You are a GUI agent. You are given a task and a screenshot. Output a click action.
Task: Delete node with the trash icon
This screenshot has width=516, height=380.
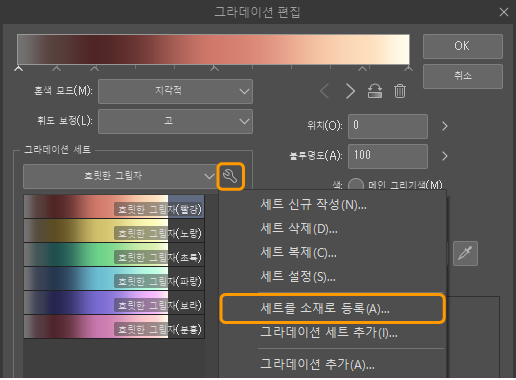tap(400, 91)
